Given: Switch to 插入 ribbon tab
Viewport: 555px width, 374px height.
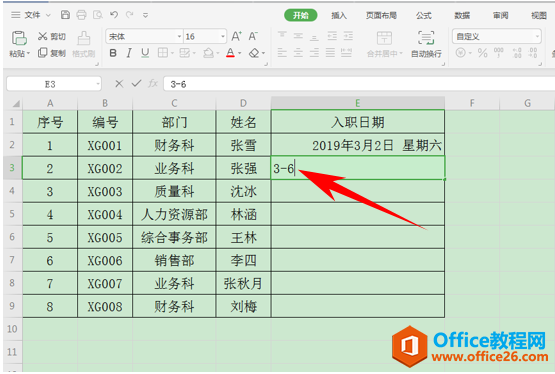Looking at the screenshot, I should [x=339, y=15].
